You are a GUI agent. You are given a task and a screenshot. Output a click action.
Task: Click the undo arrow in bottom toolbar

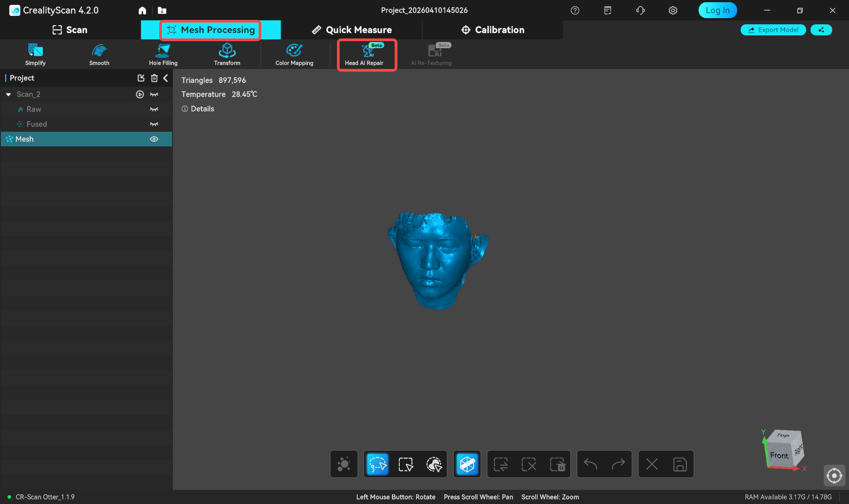590,464
